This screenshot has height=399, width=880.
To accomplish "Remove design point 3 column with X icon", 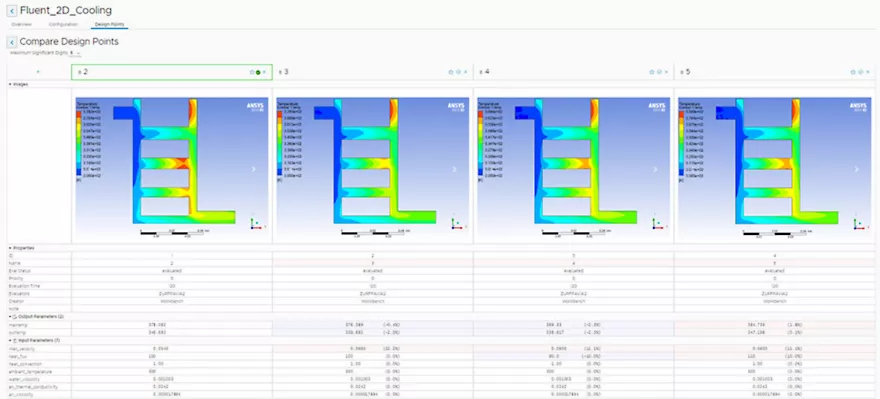I will pyautogui.click(x=465, y=72).
